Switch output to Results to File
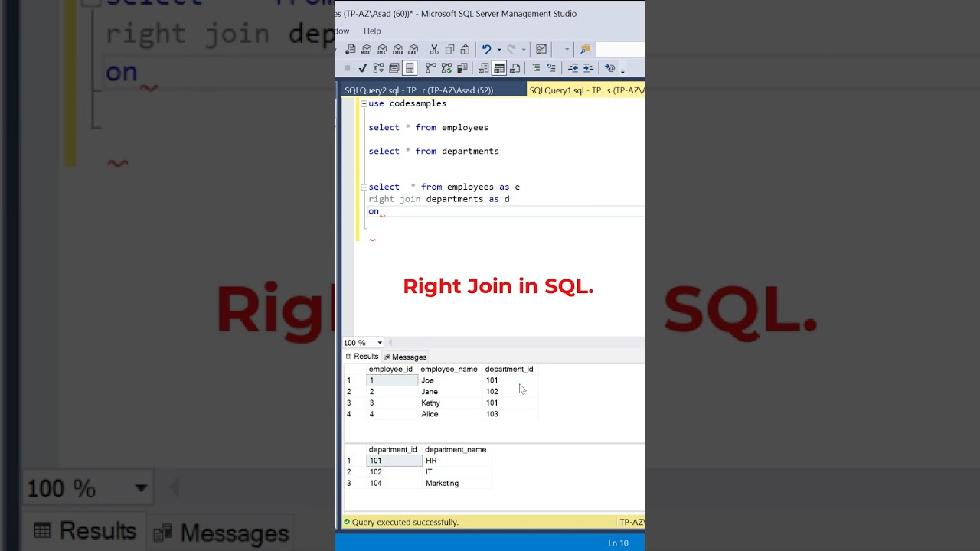This screenshot has width=980, height=551. point(514,68)
